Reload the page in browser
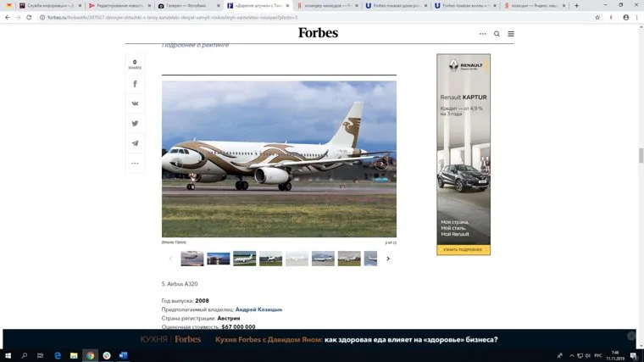This screenshot has width=644, height=362. (29, 18)
